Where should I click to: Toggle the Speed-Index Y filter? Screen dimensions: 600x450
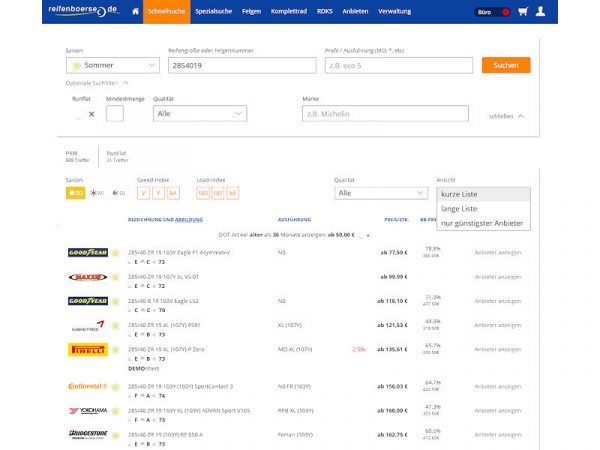(x=158, y=193)
